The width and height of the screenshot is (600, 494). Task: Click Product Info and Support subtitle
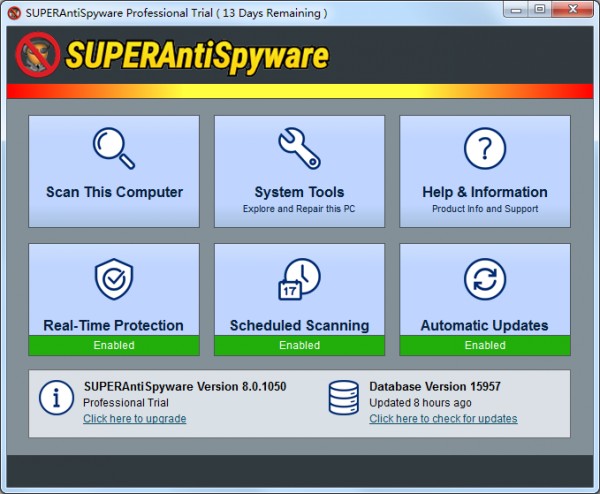click(x=485, y=209)
